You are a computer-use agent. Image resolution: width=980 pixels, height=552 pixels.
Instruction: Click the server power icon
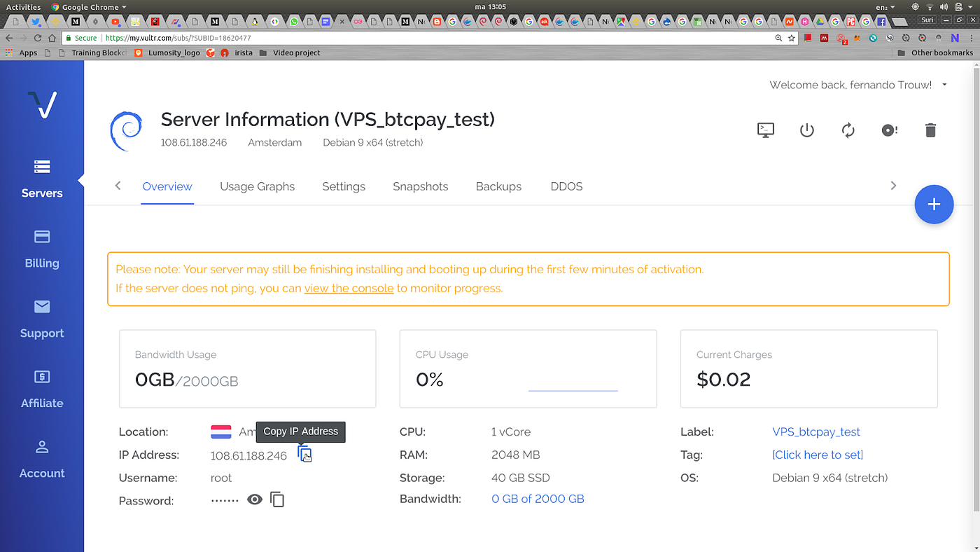pyautogui.click(x=806, y=130)
